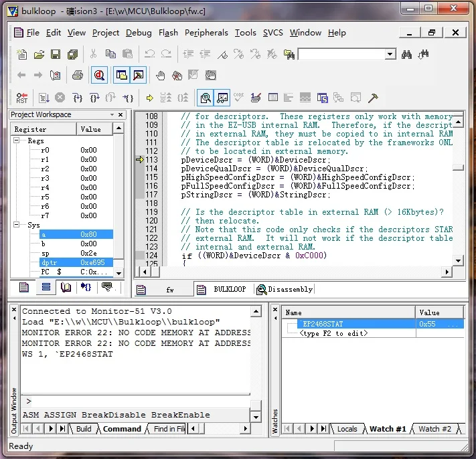Click the Save file icon
Viewport: 476px width, 459px height.
(x=56, y=54)
